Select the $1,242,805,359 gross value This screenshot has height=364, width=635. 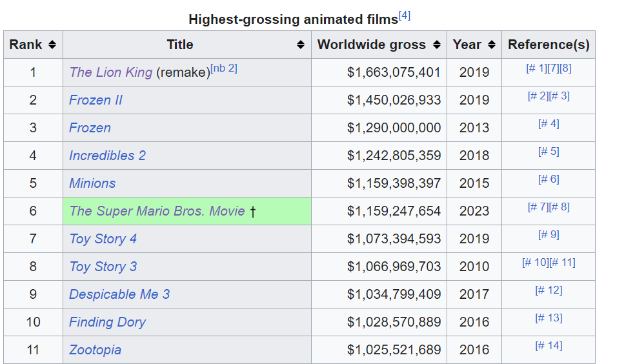394,156
